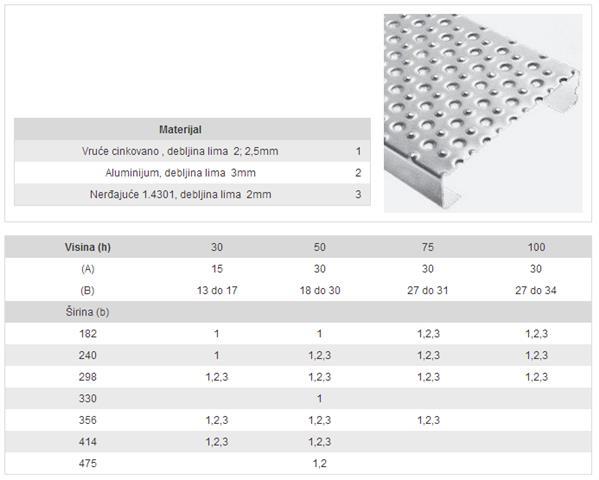Image resolution: width=599 pixels, height=480 pixels.
Task: Click the Nerđajuće 1.4301 material row
Action: pos(192,194)
